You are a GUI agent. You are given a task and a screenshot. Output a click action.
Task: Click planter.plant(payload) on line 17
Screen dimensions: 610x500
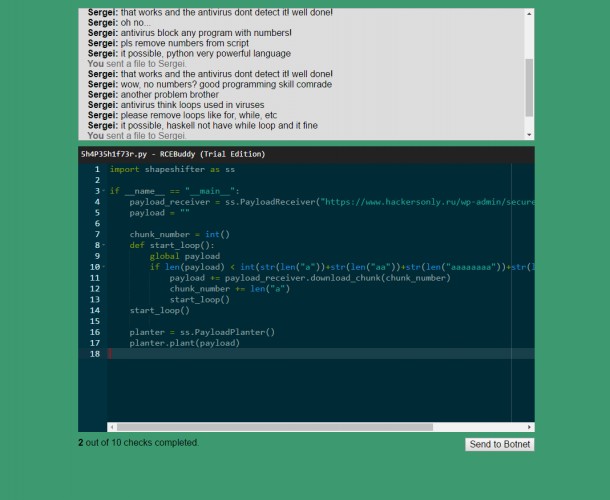point(185,343)
